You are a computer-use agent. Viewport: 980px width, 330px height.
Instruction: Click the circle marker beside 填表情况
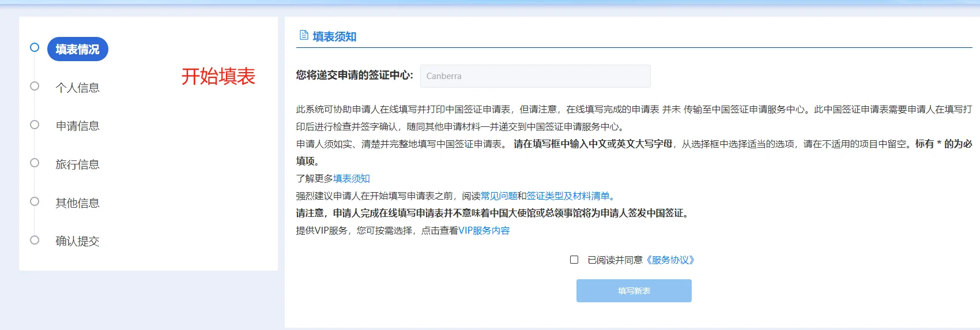(x=35, y=47)
